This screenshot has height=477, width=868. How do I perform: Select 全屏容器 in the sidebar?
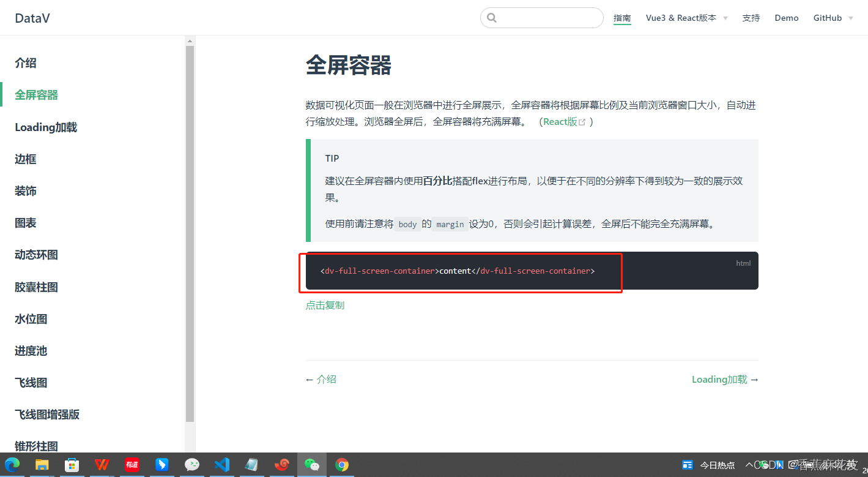(x=37, y=95)
